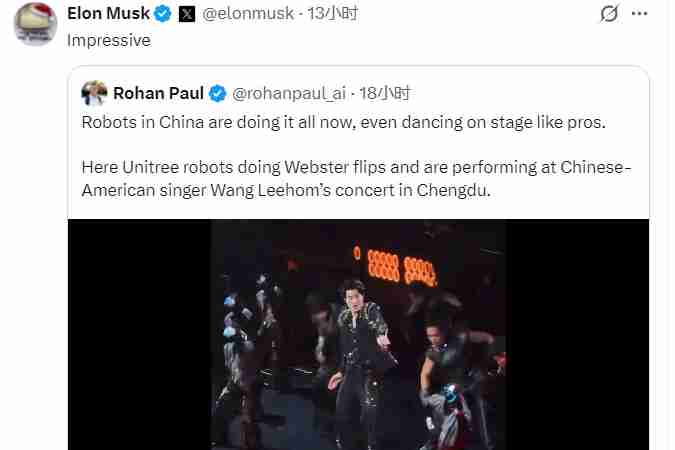Click Rohan Paul's verified badge
This screenshot has width=675, height=450.
tap(219, 94)
